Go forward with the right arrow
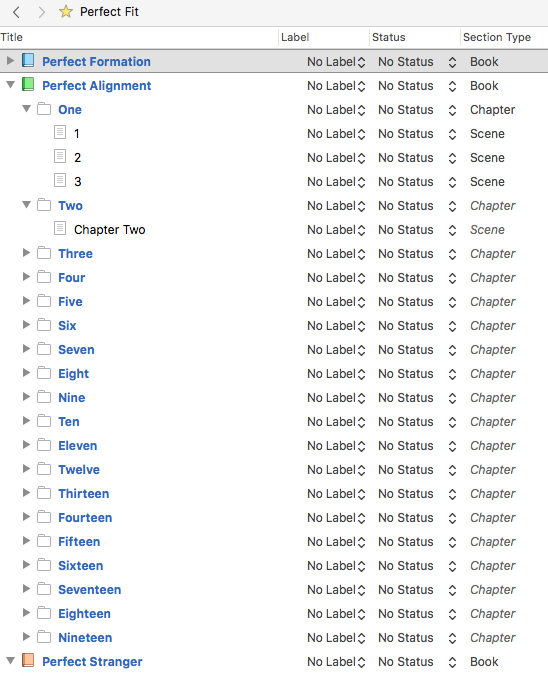Screen dimensions: 548x676 pos(41,12)
